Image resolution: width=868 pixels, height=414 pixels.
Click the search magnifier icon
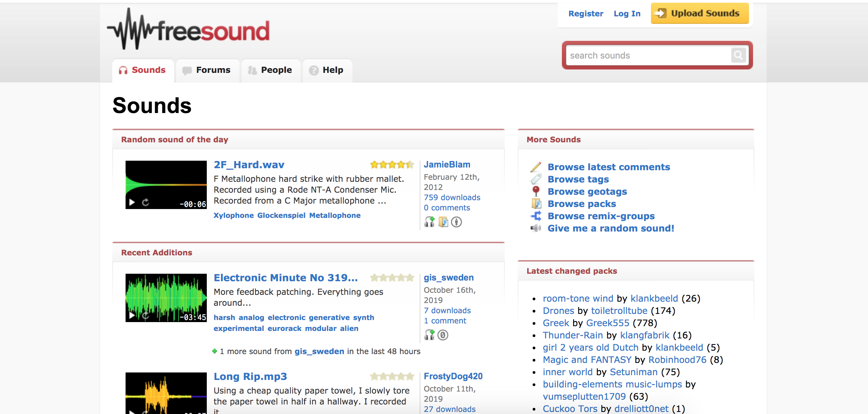[x=738, y=55]
